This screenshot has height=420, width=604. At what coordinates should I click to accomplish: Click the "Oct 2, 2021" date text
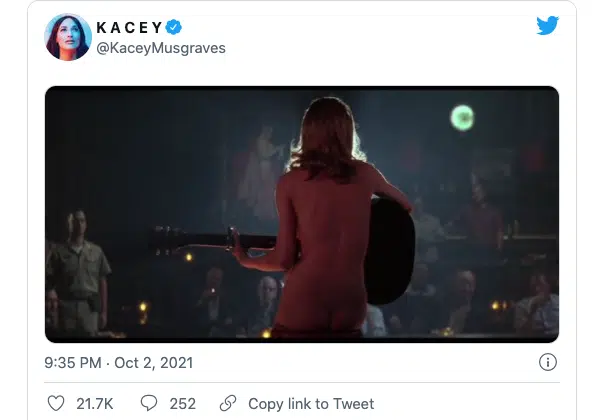pyautogui.click(x=157, y=362)
